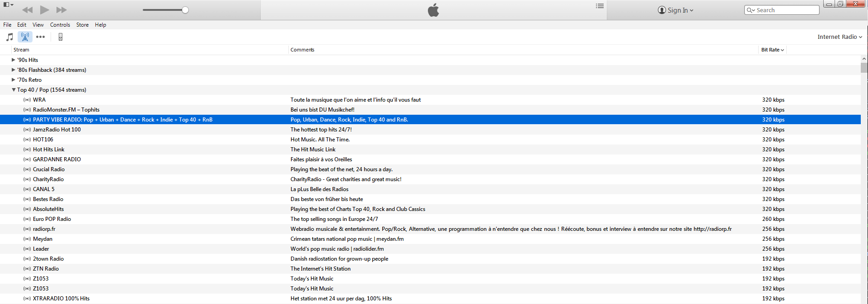
Task: Collapse the Top 40 / Pop category
Action: 14,90
